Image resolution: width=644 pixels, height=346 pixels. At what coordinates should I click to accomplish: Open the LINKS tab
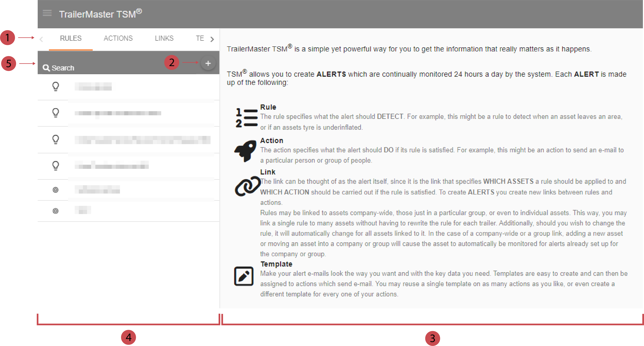pos(164,38)
